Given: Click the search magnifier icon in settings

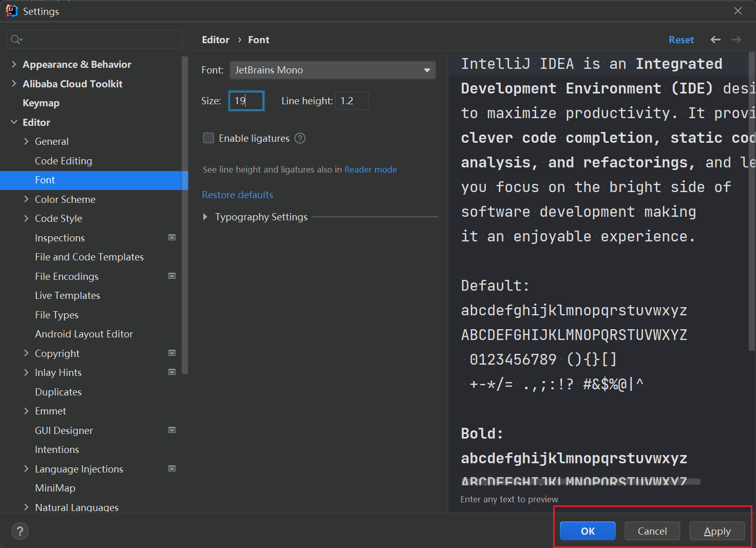Looking at the screenshot, I should (x=16, y=40).
